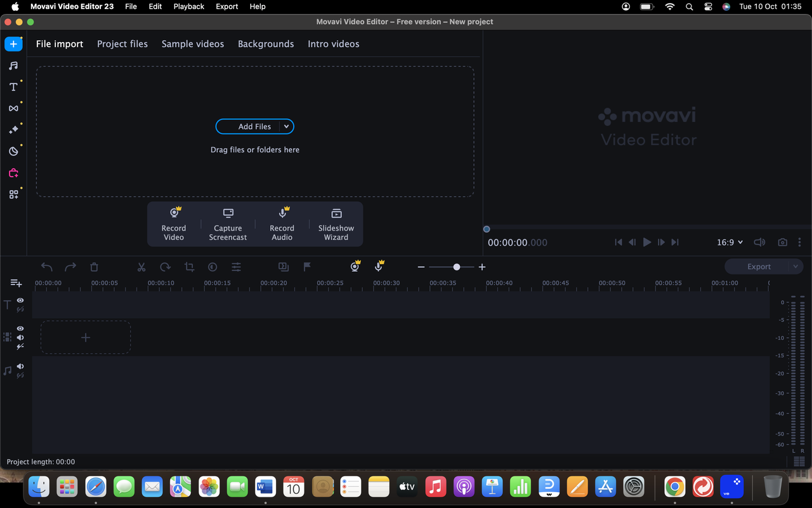812x508 pixels.
Task: Toggle title track link icon
Action: (20, 310)
